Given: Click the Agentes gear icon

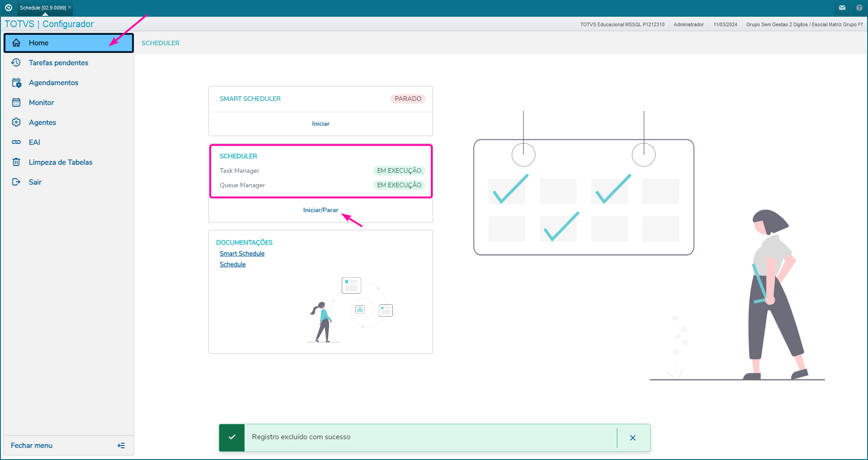Looking at the screenshot, I should [x=16, y=123].
